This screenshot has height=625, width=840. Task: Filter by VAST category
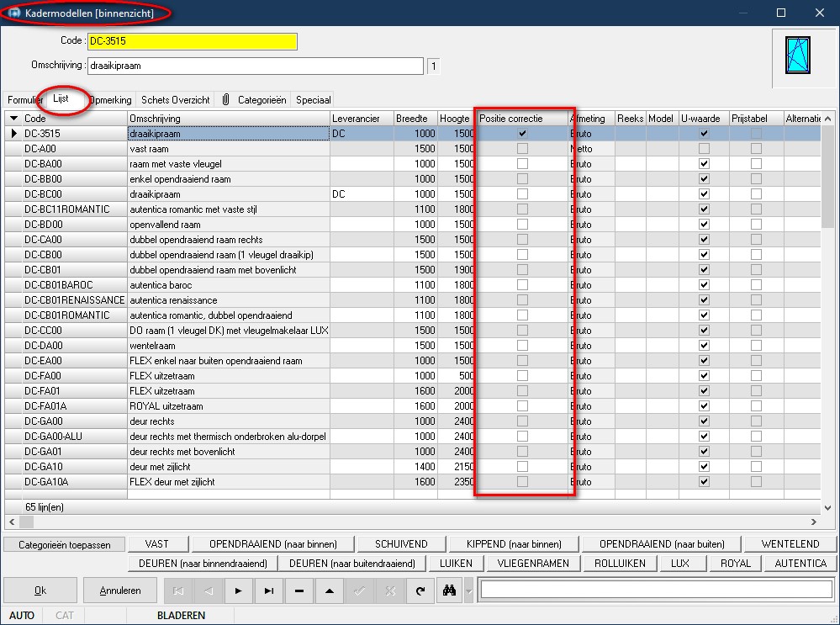(157, 544)
